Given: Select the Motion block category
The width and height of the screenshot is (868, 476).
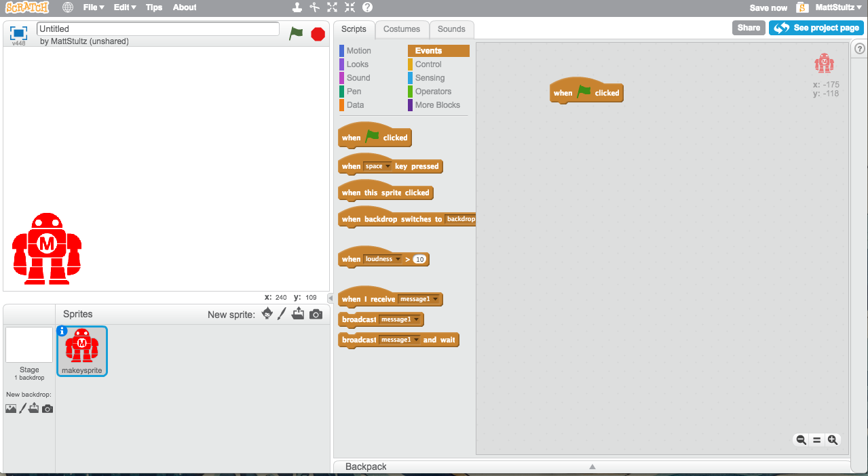Looking at the screenshot, I should (359, 51).
